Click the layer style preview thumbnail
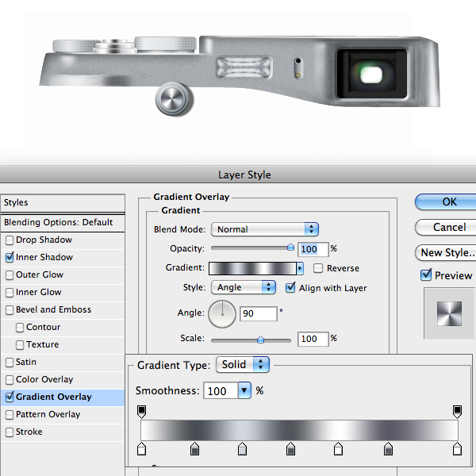The image size is (476, 476). click(x=449, y=313)
